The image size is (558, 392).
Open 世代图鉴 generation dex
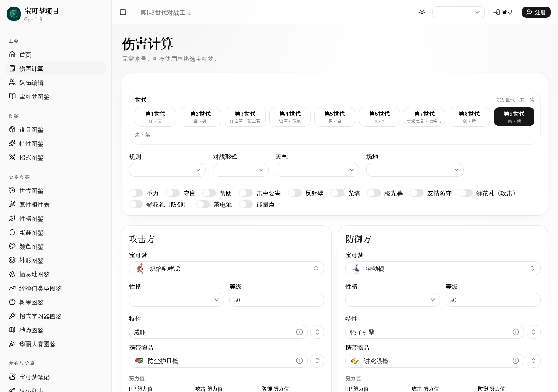coord(55,191)
